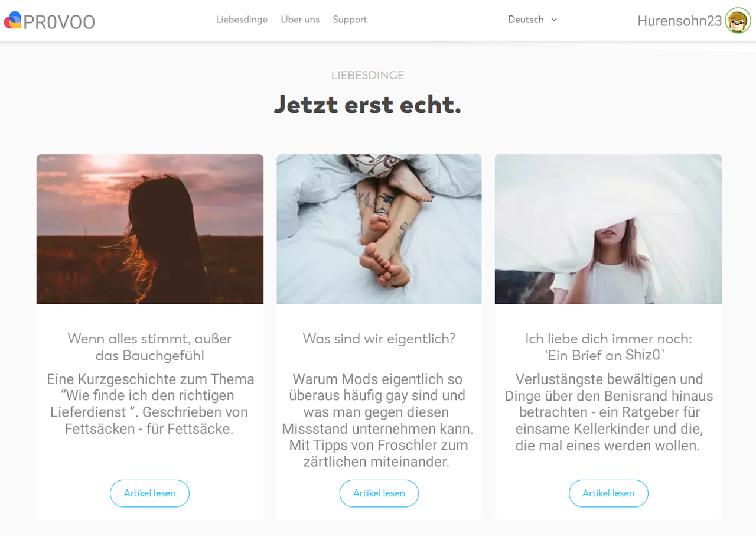Image resolution: width=756 pixels, height=536 pixels.
Task: Click username Hurensohn23
Action: coord(679,21)
